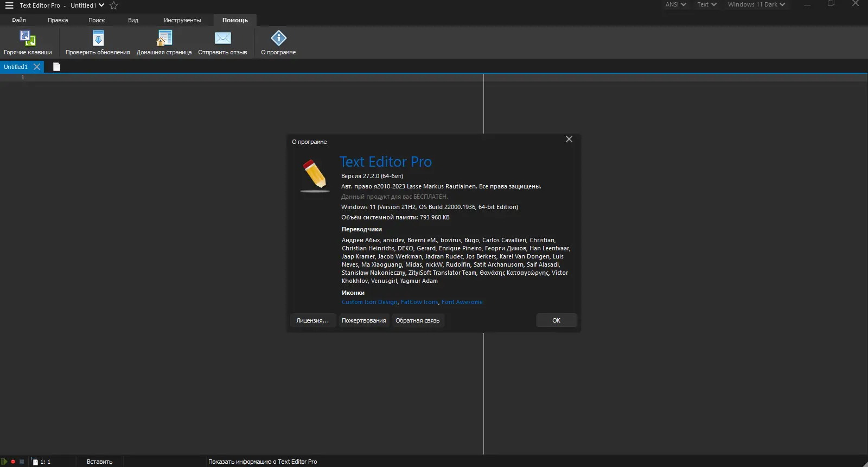This screenshot has height=467, width=868.
Task: Click line number 1 in gutter
Action: 23,78
